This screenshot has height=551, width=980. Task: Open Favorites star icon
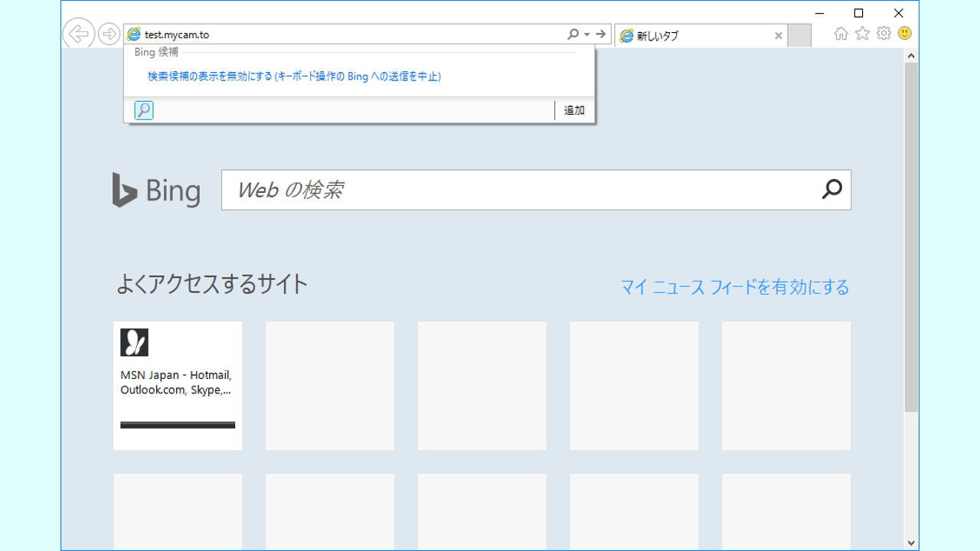[862, 34]
